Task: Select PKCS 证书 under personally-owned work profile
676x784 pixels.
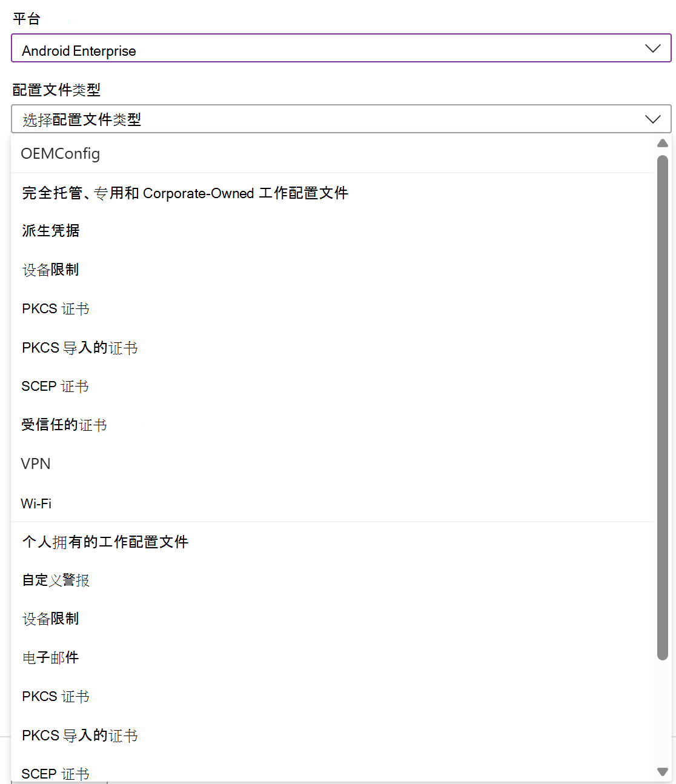Action: coord(333,696)
